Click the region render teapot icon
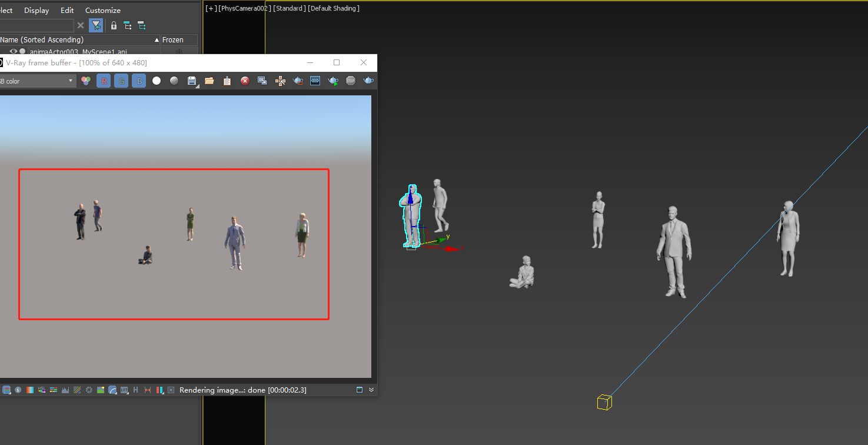868x445 pixels. click(298, 81)
